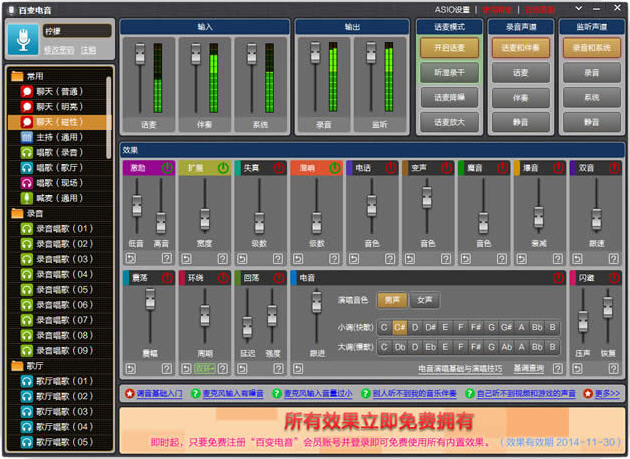The image size is (630, 459).
Task: Pick the 喊麦（通用）microphone preset
Action: click(x=28, y=198)
